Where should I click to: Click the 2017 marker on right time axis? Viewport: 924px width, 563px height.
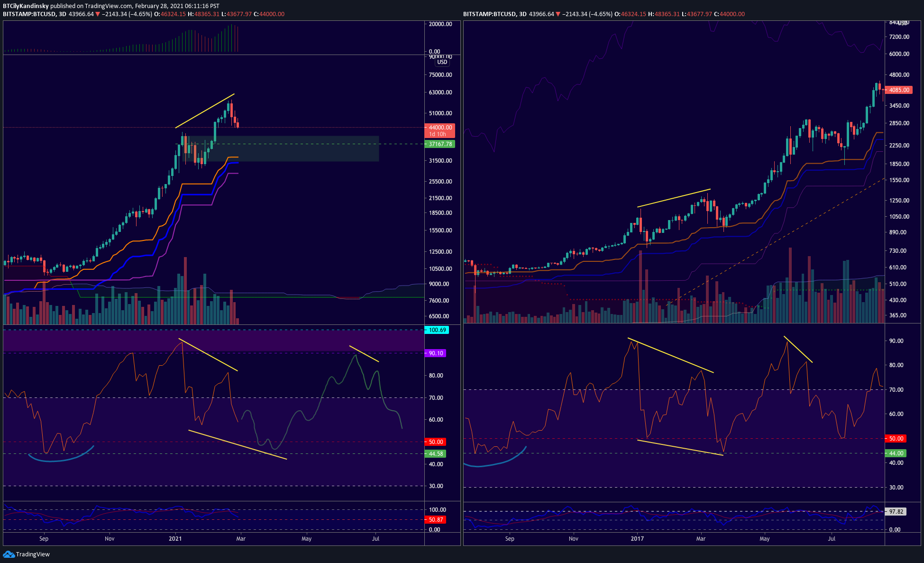click(x=637, y=538)
